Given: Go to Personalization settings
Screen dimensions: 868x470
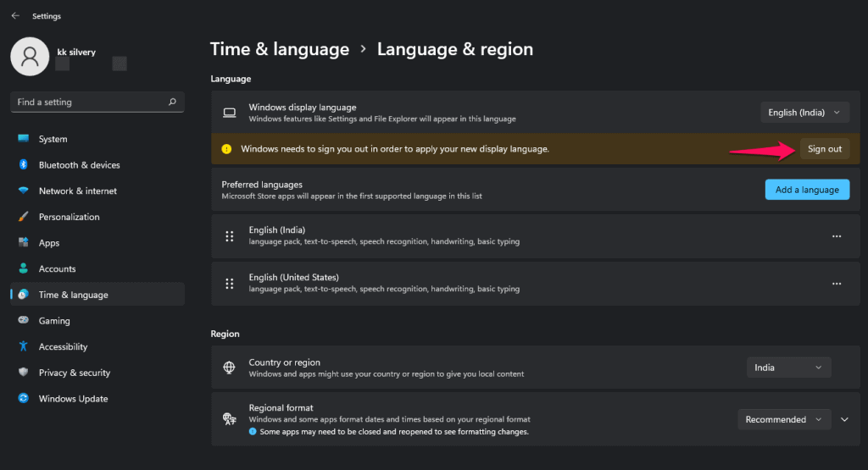Looking at the screenshot, I should click(x=69, y=217).
